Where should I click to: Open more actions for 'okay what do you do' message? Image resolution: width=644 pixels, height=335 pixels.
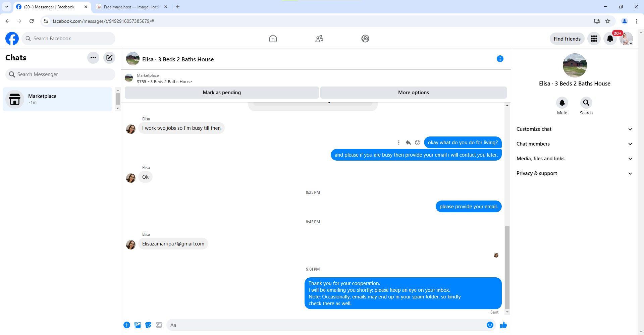(x=399, y=143)
